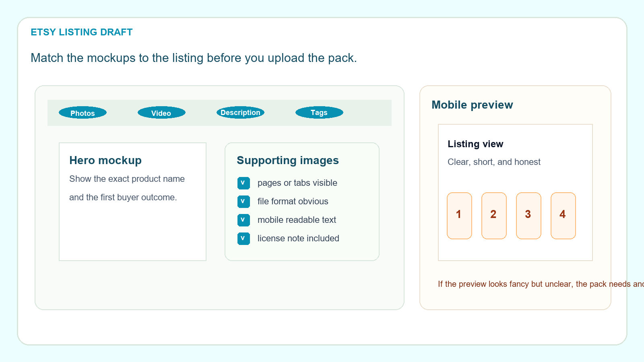Select mobile preview thumbnail 1
Image resolution: width=644 pixels, height=362 pixels.
459,216
